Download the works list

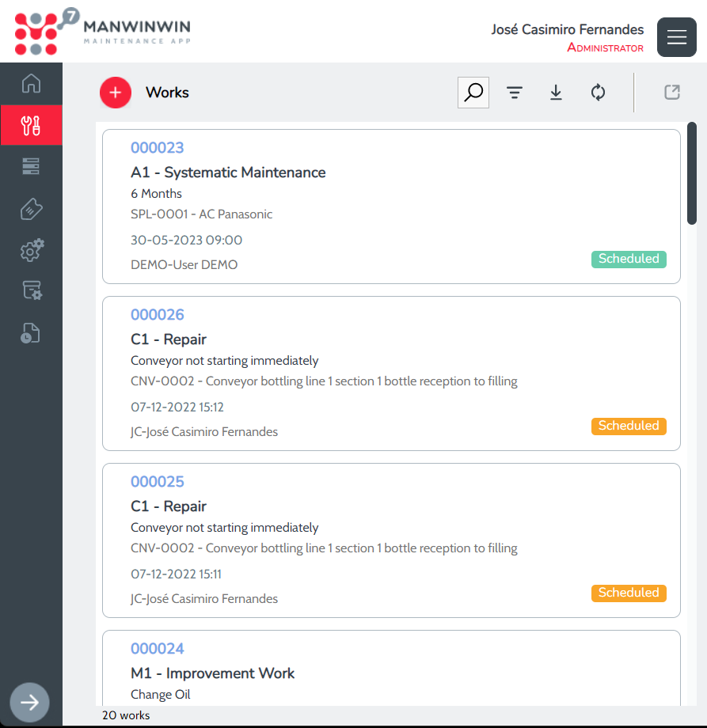[556, 93]
